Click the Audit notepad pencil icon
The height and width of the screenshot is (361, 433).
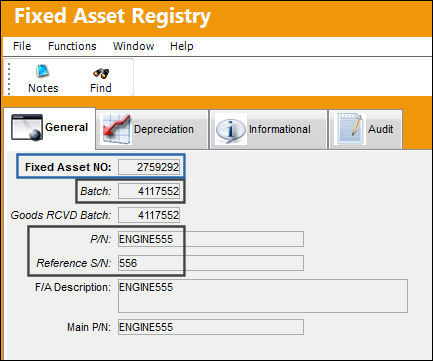coord(350,129)
